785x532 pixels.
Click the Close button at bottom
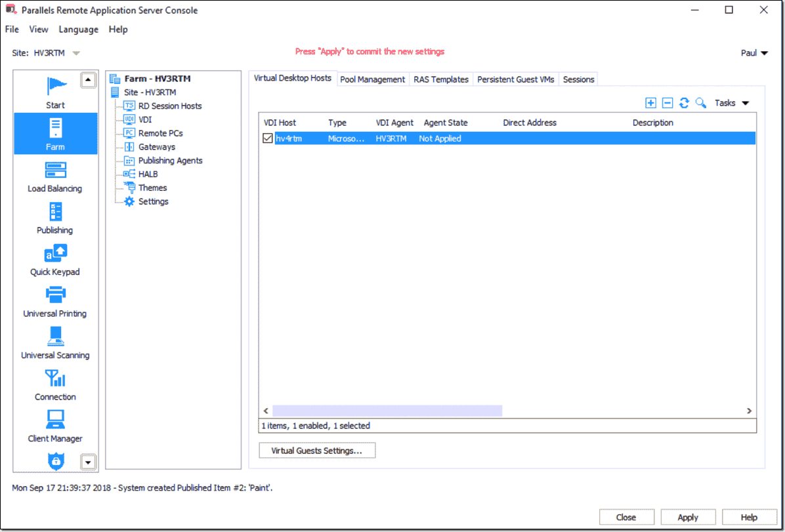(626, 518)
